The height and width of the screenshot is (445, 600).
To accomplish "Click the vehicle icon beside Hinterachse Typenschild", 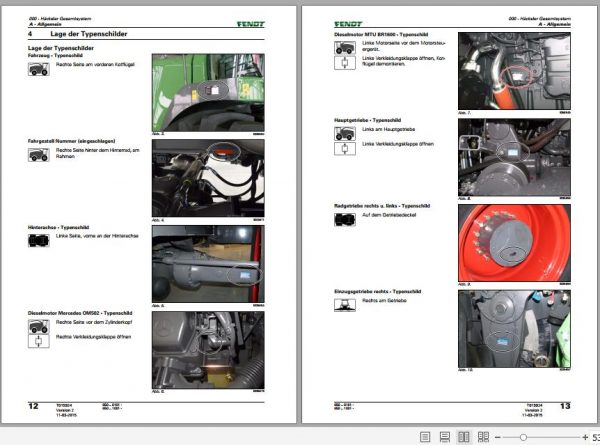I will [x=39, y=241].
